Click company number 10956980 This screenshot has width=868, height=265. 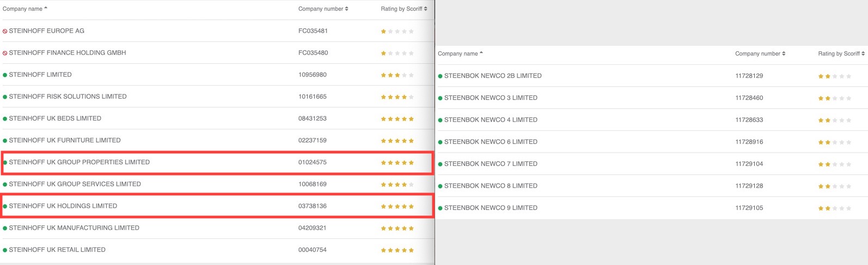coord(313,75)
